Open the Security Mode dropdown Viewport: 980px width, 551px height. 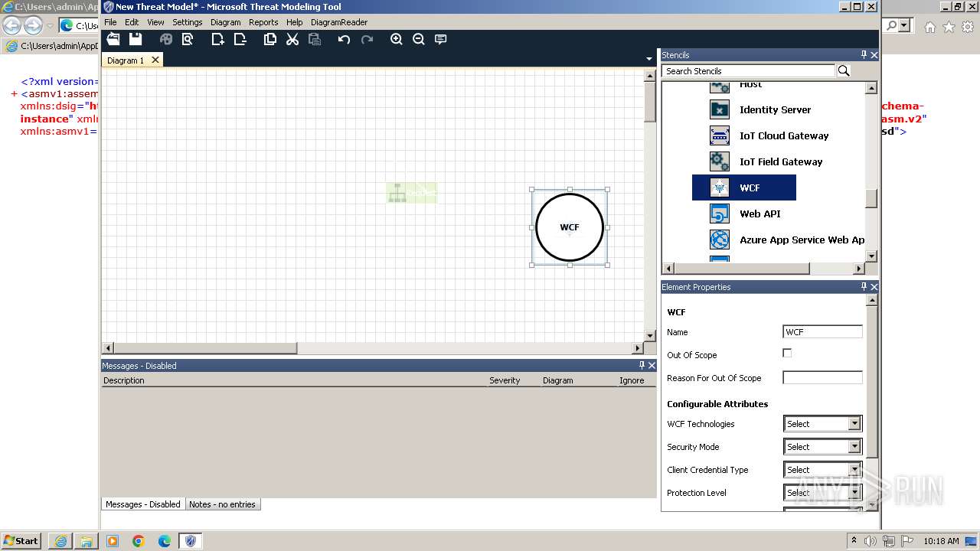coord(854,447)
